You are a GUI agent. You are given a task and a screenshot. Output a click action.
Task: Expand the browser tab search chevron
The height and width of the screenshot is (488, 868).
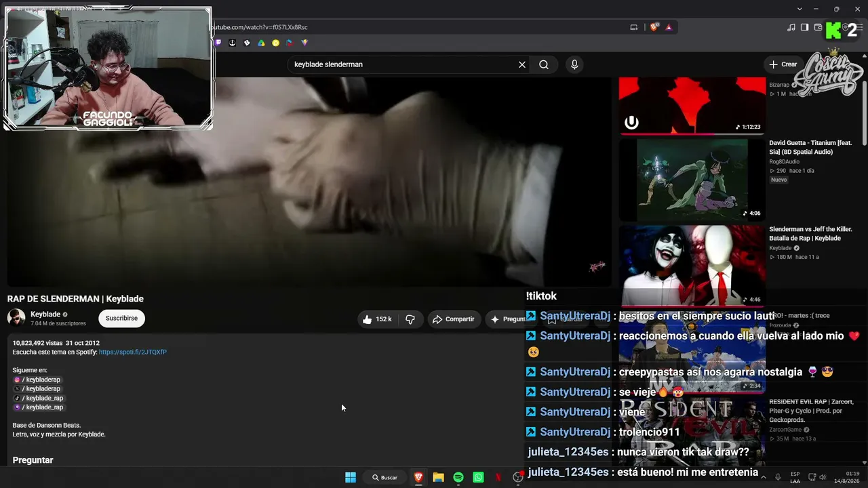click(x=800, y=9)
